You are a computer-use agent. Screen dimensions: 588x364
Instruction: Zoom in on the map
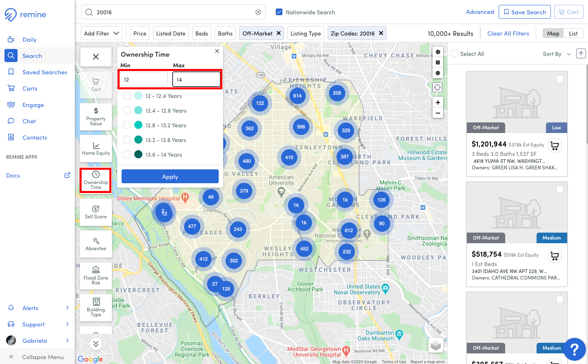tap(437, 102)
